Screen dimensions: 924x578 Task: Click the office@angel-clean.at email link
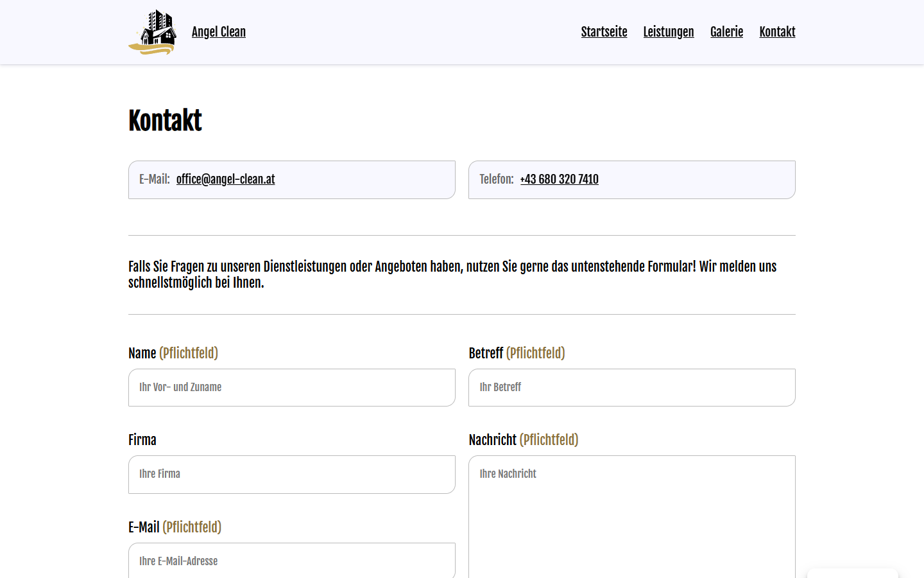pos(226,179)
